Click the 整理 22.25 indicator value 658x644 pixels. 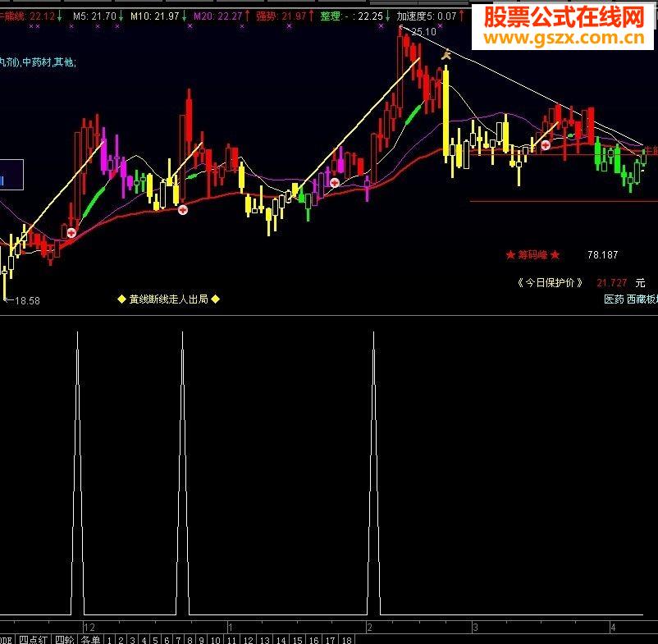(x=352, y=16)
